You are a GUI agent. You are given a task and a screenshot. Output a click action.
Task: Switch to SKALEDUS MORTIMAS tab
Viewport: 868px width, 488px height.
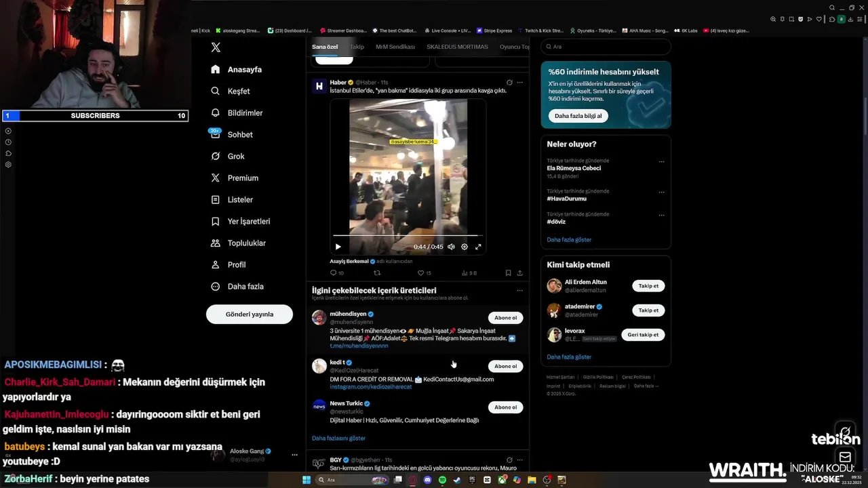(x=457, y=47)
